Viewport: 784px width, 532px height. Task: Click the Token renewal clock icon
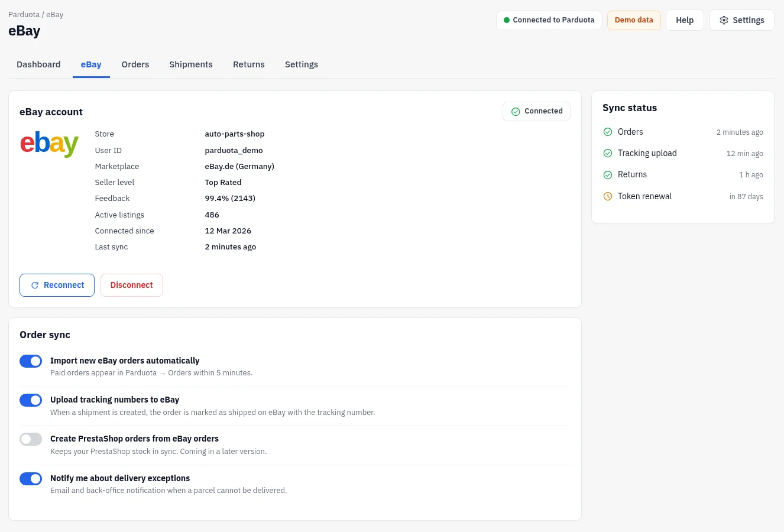(x=608, y=196)
